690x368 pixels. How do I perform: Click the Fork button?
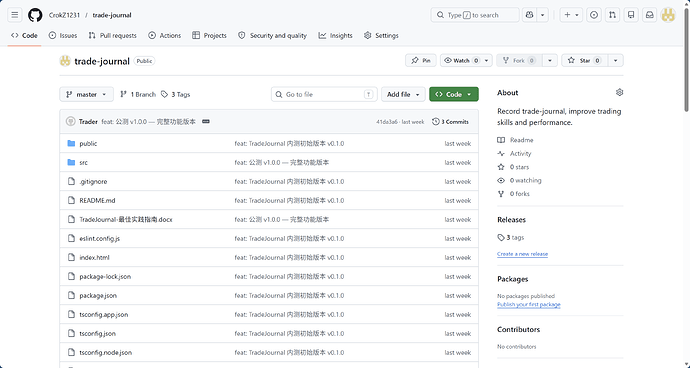coord(519,60)
